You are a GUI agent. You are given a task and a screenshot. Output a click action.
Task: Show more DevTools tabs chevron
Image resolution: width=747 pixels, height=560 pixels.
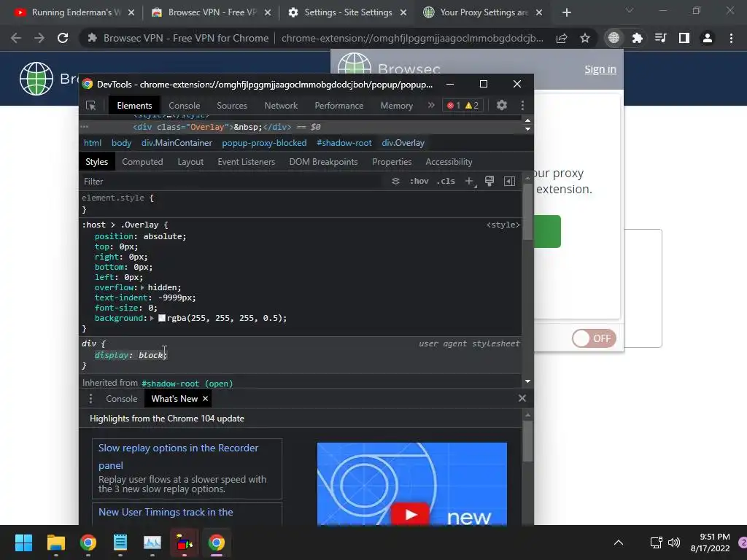[x=431, y=105]
